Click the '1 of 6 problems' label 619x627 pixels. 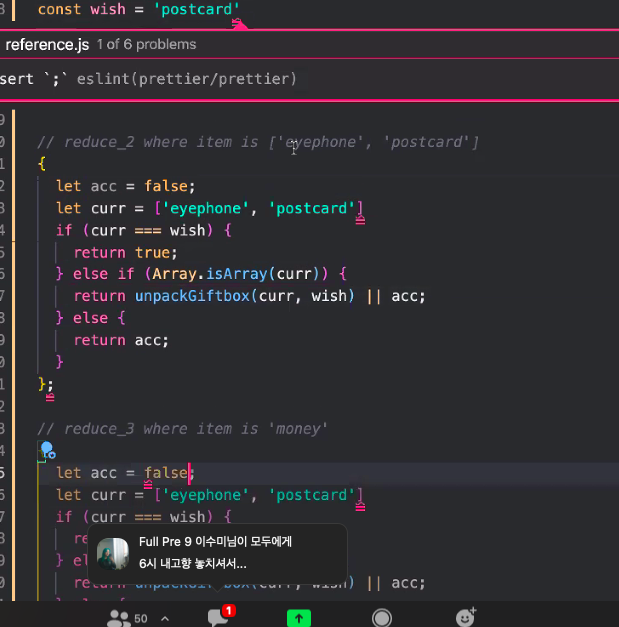[x=146, y=44]
